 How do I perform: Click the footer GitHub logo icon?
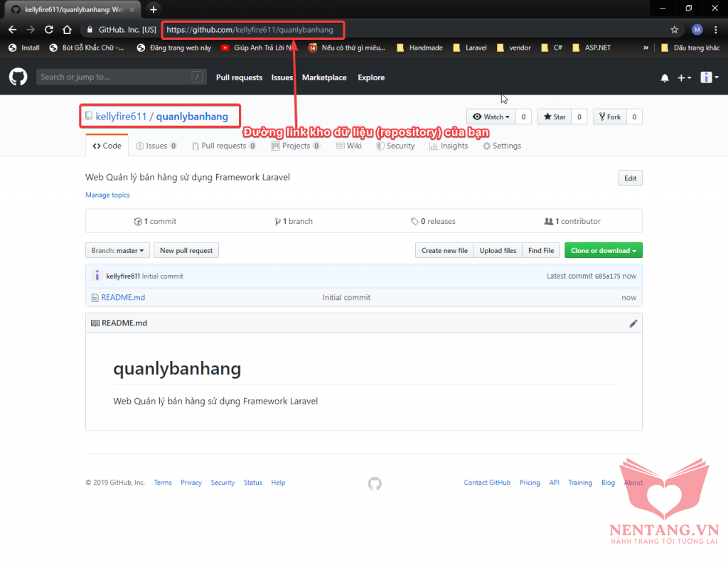point(375,483)
